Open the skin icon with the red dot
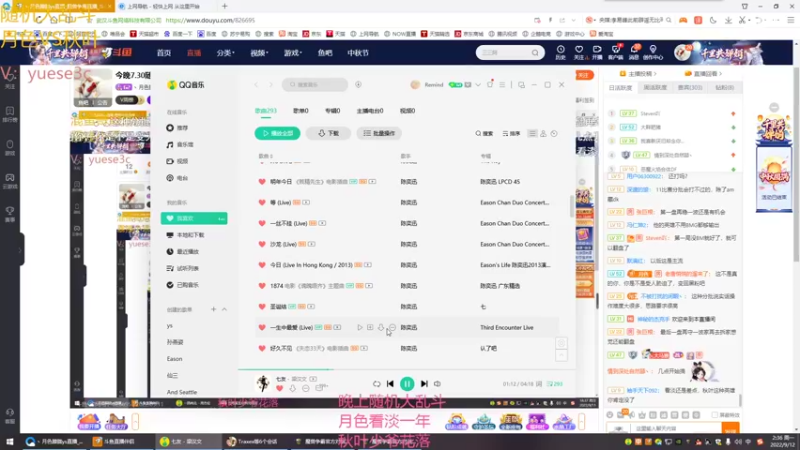 click(490, 84)
